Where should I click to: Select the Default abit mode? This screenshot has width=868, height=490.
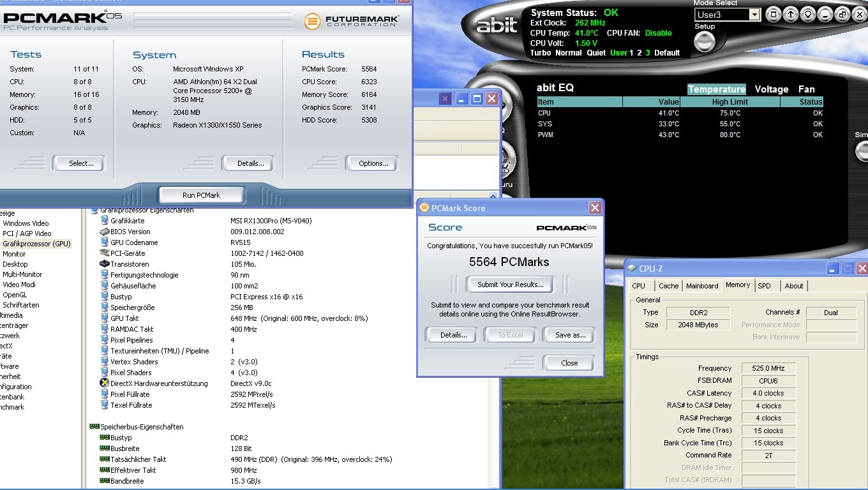click(667, 53)
